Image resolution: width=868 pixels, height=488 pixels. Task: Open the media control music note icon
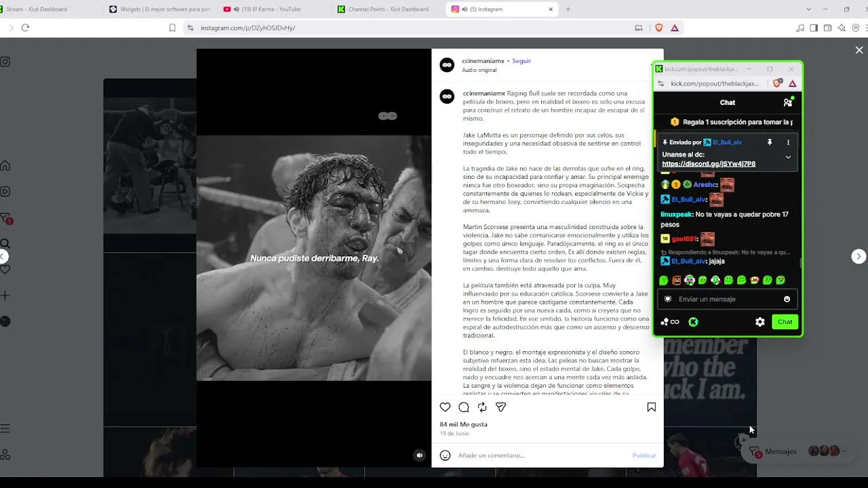(x=801, y=28)
